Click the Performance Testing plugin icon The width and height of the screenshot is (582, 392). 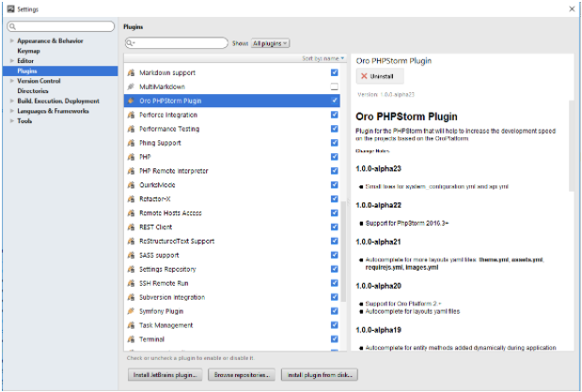point(131,129)
